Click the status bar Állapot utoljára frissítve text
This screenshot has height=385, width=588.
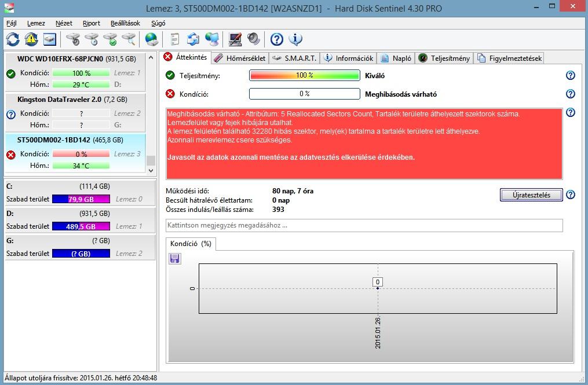81,378
